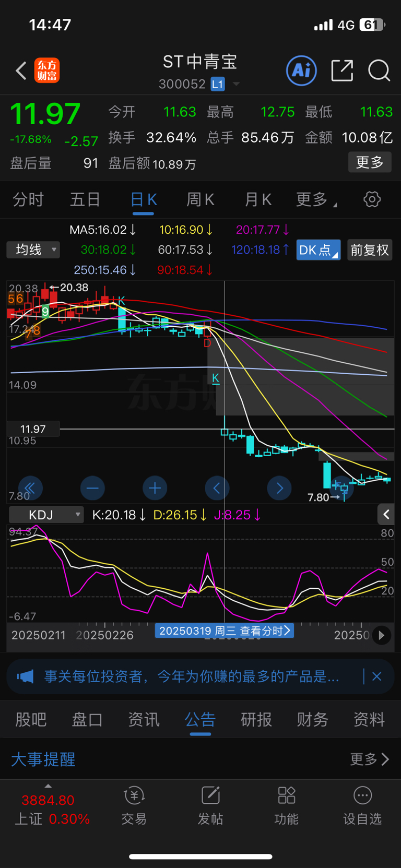Tap current price 11.97
Screen dimensions: 401x868
45,113
